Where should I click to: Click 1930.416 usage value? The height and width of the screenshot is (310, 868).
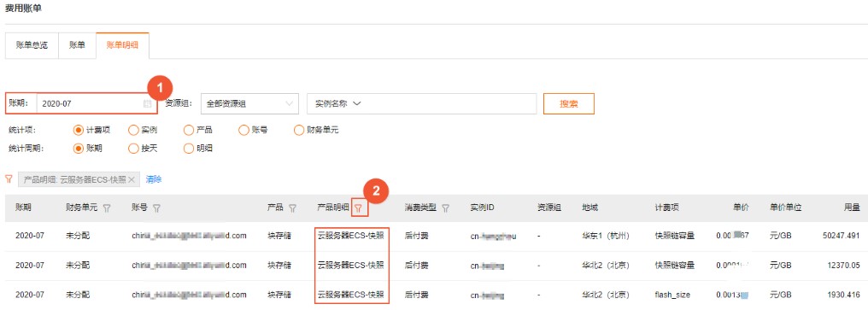click(842, 294)
